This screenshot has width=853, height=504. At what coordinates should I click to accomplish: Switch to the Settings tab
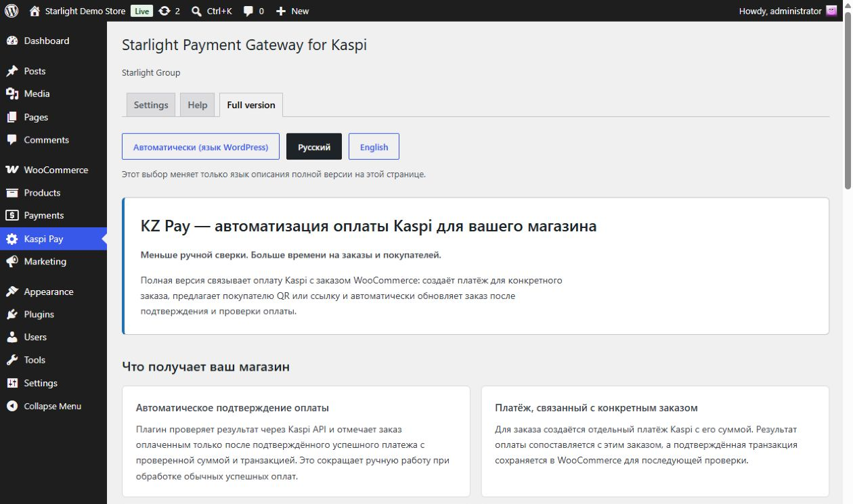tap(151, 105)
